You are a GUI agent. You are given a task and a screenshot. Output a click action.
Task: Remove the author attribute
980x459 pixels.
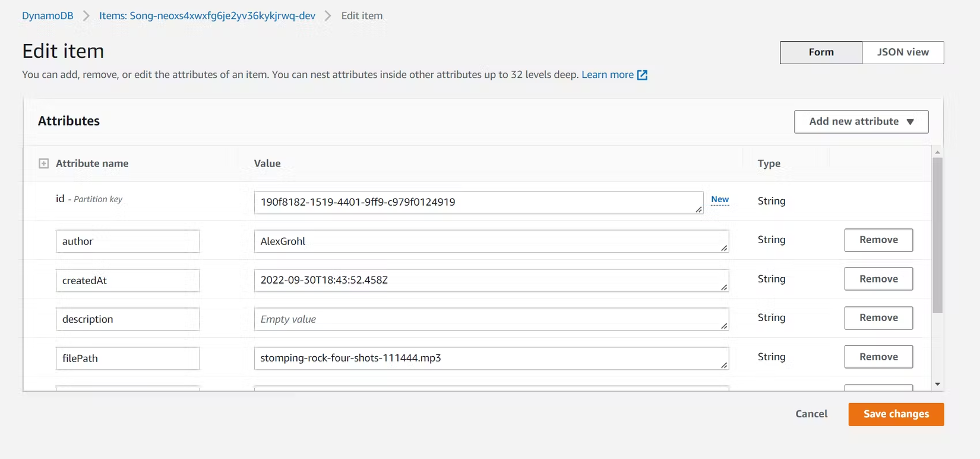(878, 240)
